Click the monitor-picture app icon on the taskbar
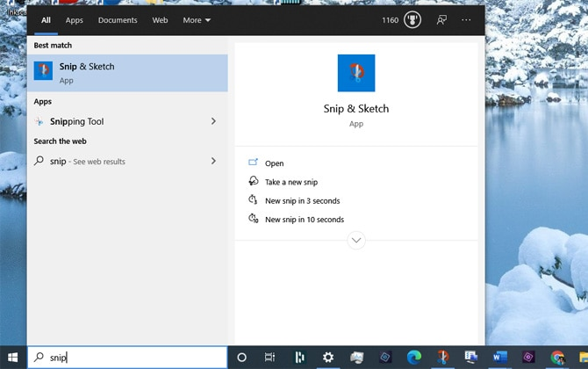The image size is (588, 369). [356, 358]
